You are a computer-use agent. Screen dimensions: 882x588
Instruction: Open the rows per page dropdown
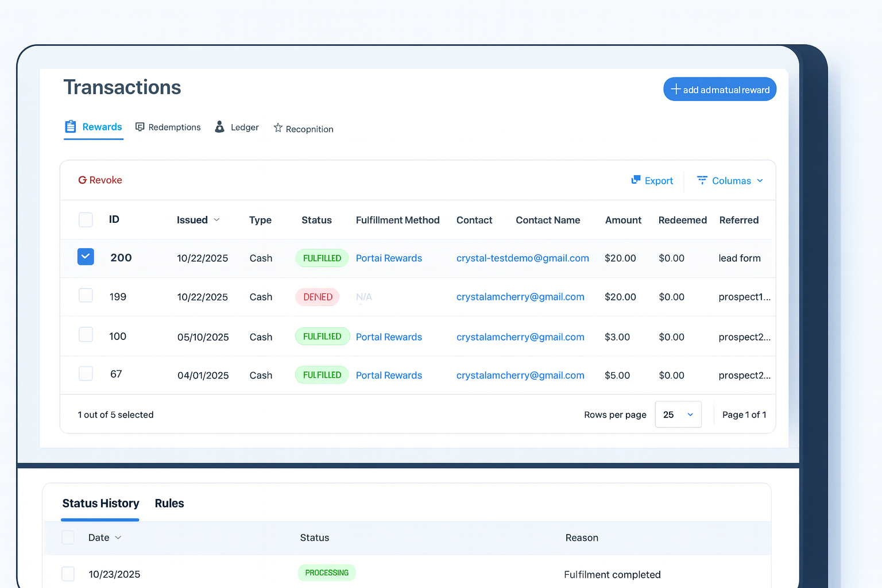(678, 415)
